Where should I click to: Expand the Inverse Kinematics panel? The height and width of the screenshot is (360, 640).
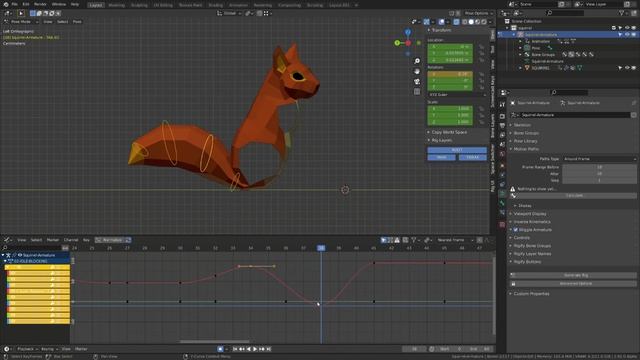pos(532,222)
